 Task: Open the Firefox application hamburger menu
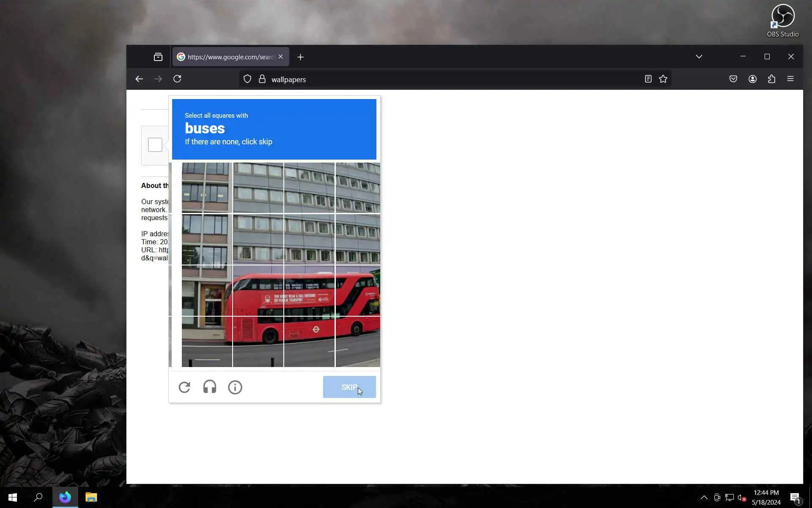pyautogui.click(x=790, y=79)
